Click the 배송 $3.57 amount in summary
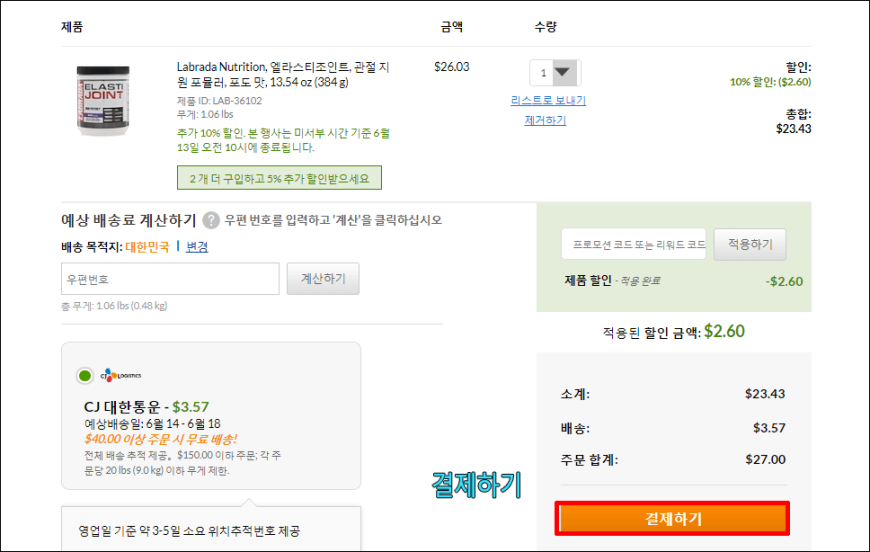Image resolution: width=870 pixels, height=552 pixels. 769,428
